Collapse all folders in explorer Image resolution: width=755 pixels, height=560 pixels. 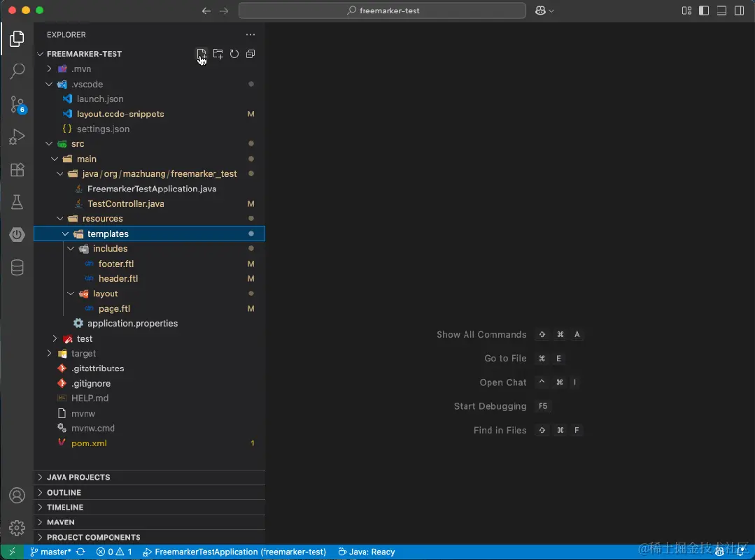251,54
